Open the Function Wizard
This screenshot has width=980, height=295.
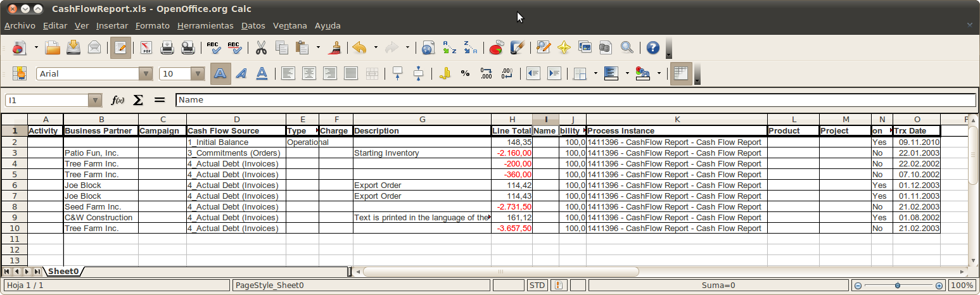point(117,100)
